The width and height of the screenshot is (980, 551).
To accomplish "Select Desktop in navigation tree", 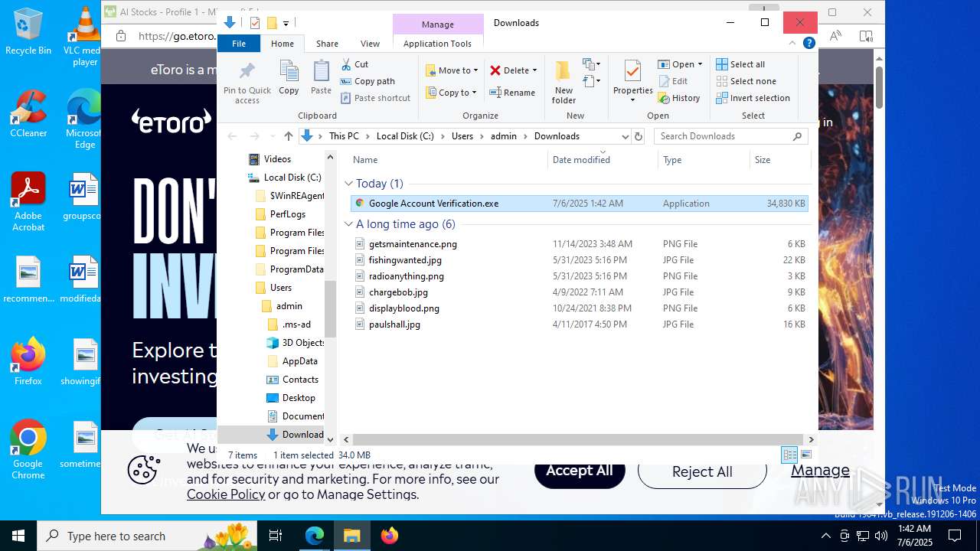I will [x=291, y=398].
